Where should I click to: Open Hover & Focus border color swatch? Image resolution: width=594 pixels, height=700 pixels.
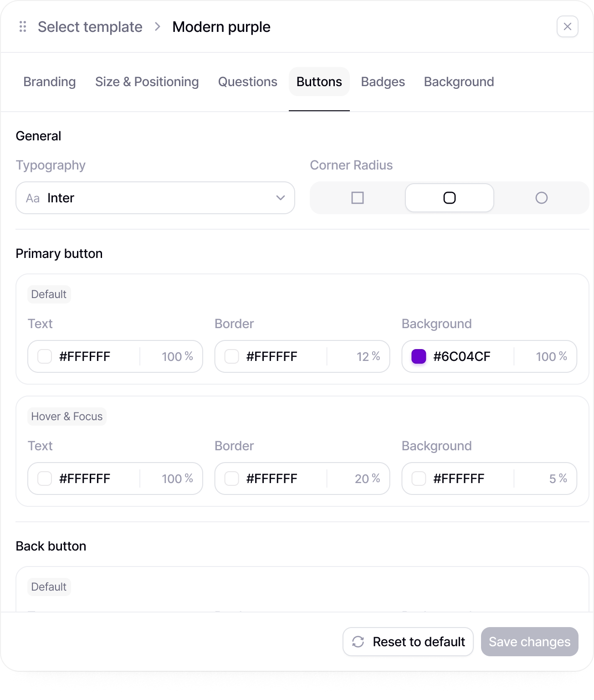232,479
